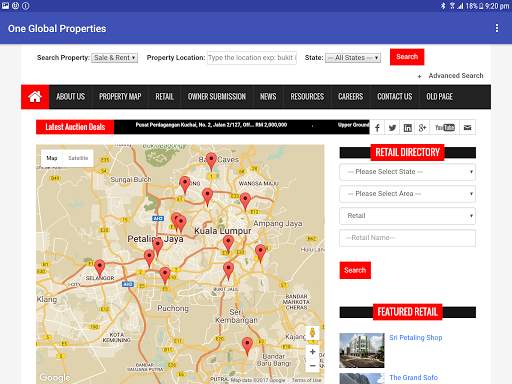Open the LinkedIn social icon
Screen dimensions: 512x384
click(407, 128)
